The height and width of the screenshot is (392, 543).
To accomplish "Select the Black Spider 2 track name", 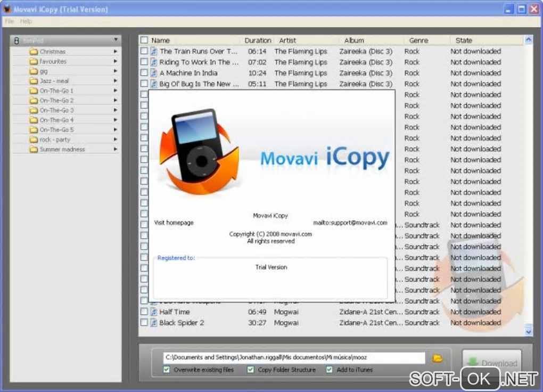I will 182,322.
